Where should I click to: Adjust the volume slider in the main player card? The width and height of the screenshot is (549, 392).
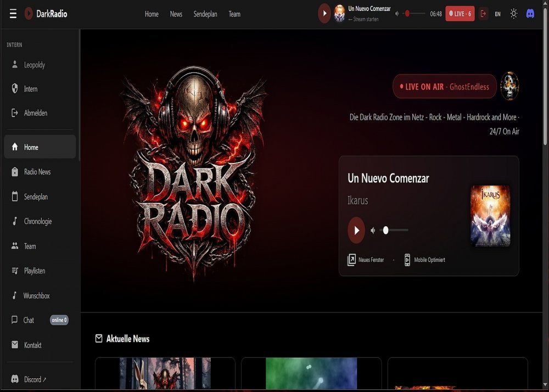[x=394, y=231]
